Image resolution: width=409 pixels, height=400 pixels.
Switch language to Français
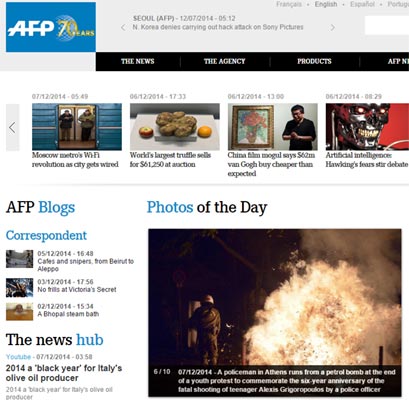tap(289, 4)
